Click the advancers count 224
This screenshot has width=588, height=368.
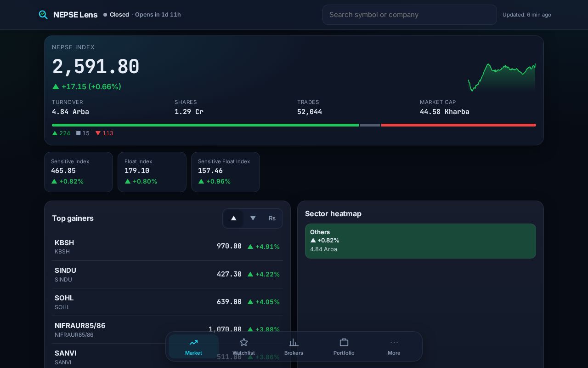pyautogui.click(x=61, y=133)
